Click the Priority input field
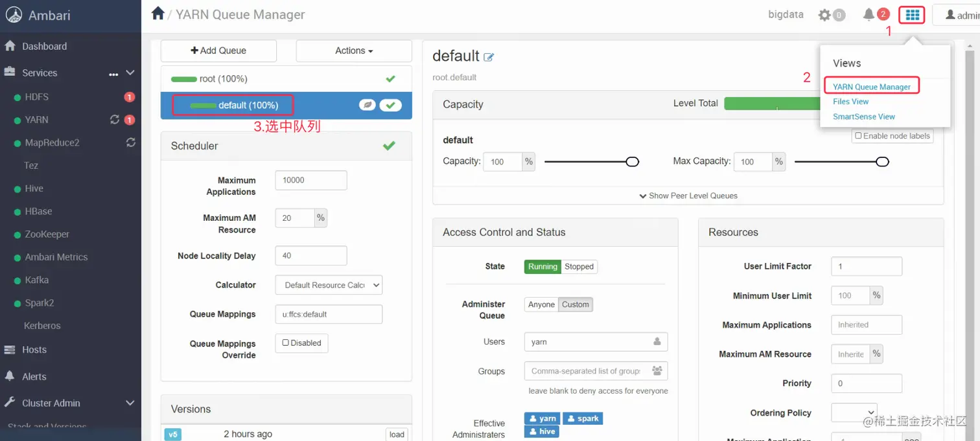980x441 pixels. 867,383
